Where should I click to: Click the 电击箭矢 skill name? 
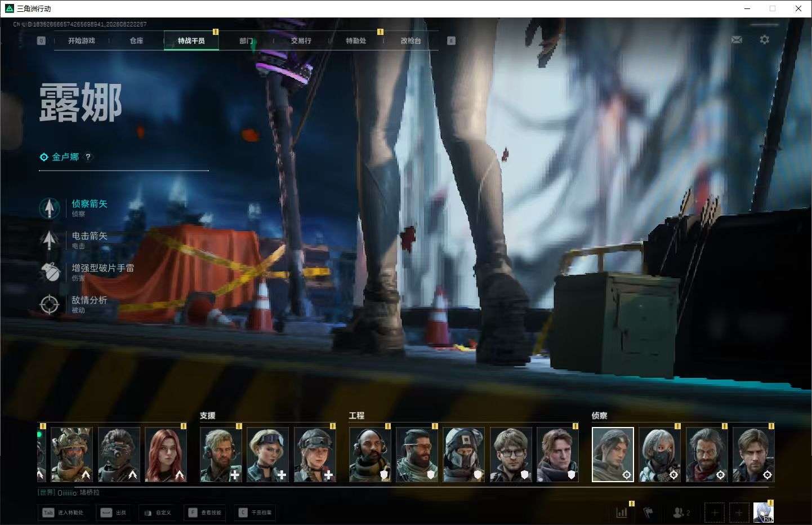point(89,236)
